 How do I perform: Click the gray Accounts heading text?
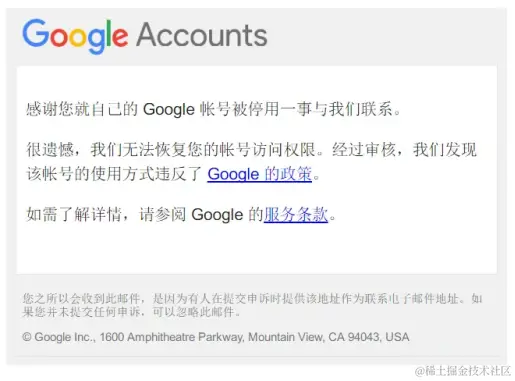pyautogui.click(x=202, y=35)
